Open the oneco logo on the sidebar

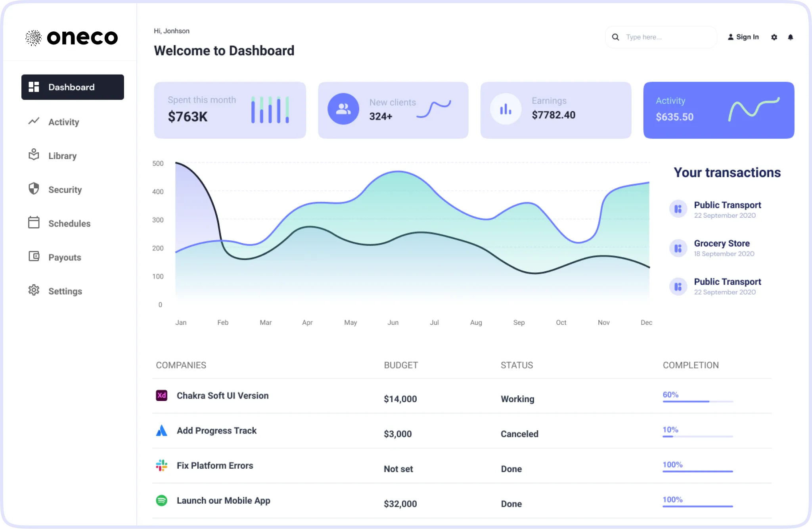pyautogui.click(x=72, y=37)
